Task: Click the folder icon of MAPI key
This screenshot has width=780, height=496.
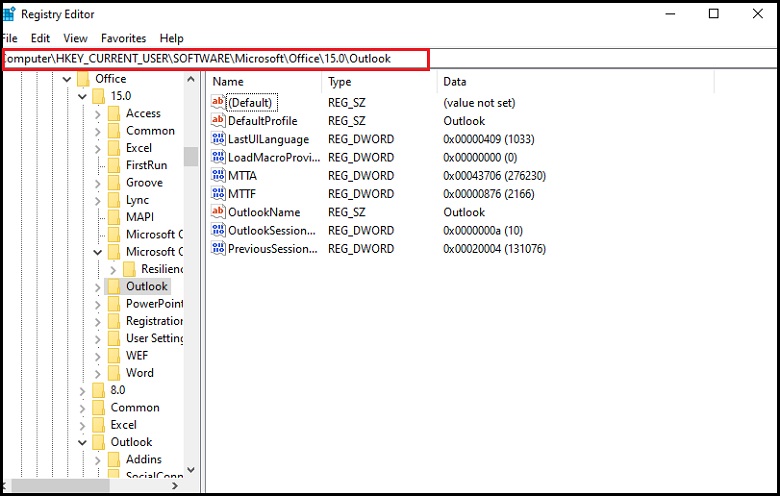Action: (x=114, y=217)
